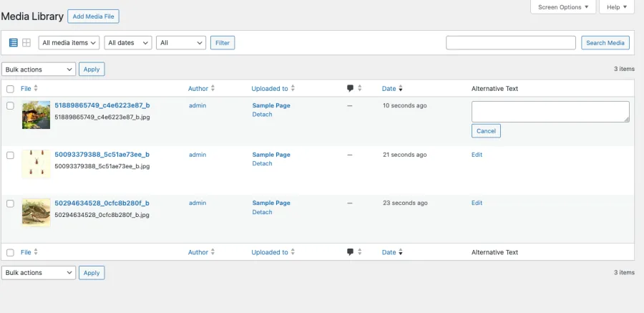Click admin author link for 50093379388 row
This screenshot has height=313, width=644.
pos(197,155)
